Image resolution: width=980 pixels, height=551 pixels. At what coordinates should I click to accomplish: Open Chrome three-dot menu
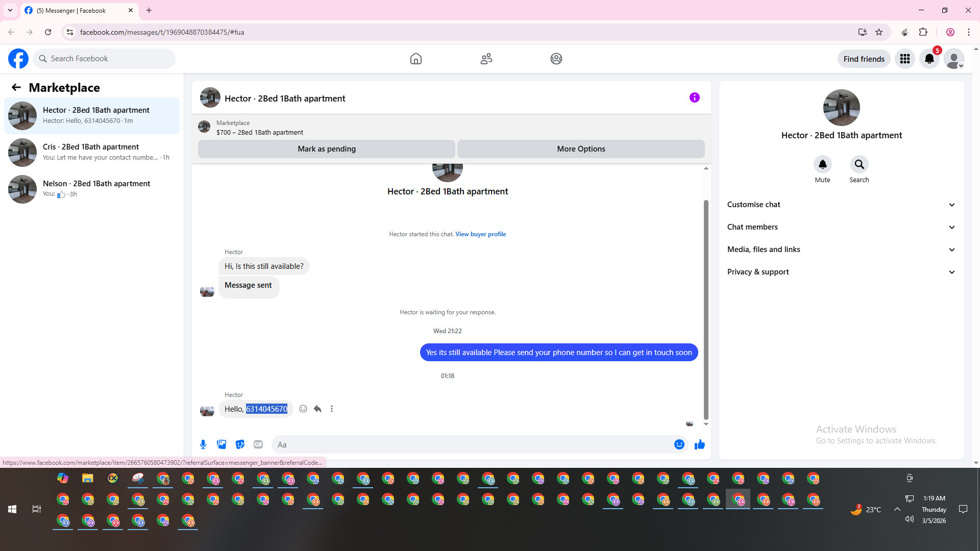coord(969,32)
